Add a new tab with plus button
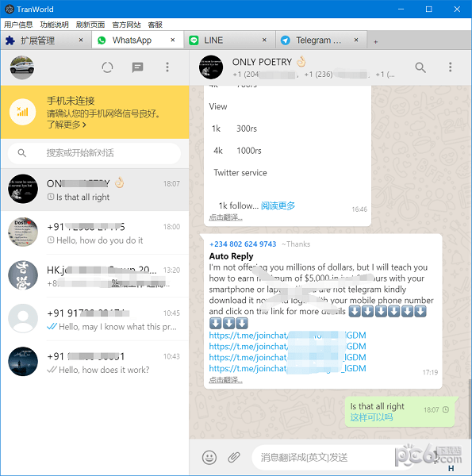Screen dimensions: 472x476 pos(376,41)
